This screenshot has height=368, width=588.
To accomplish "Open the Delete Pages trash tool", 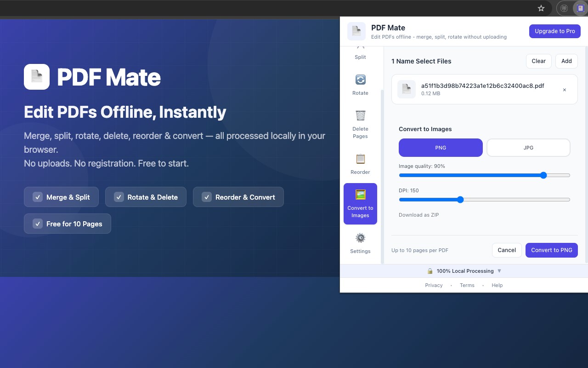I will pyautogui.click(x=360, y=124).
